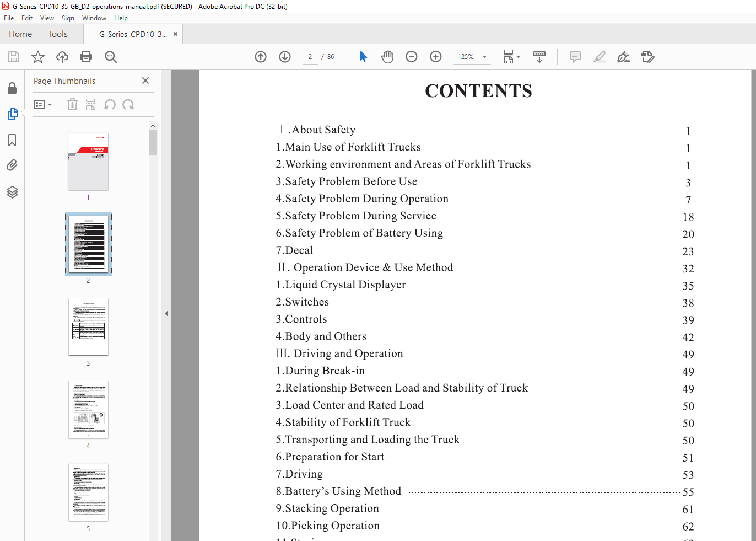Image resolution: width=756 pixels, height=541 pixels.
Task: Click '1.Main Use of Forklift Trucks' entry
Action: 348,147
